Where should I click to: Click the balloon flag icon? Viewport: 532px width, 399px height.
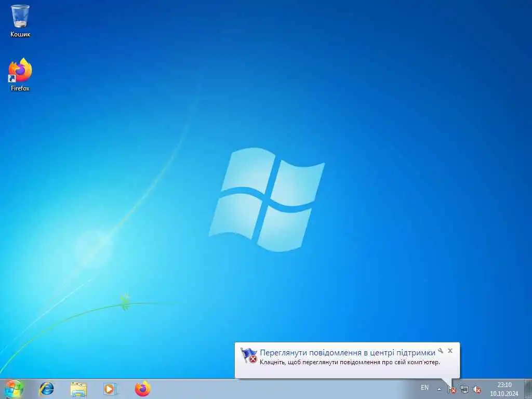click(249, 355)
